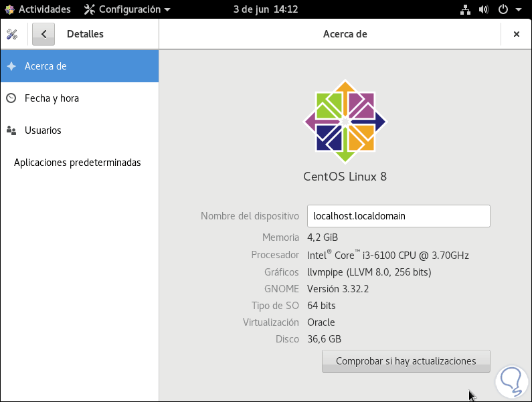Viewport: 532px width, 402px height.
Task: Click the Detalles header title
Action: coord(85,34)
